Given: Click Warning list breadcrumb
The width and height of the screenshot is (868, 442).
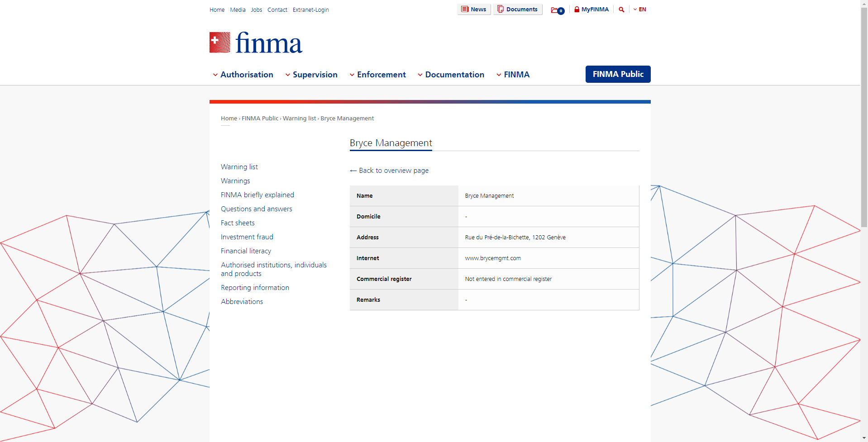Looking at the screenshot, I should tap(299, 119).
